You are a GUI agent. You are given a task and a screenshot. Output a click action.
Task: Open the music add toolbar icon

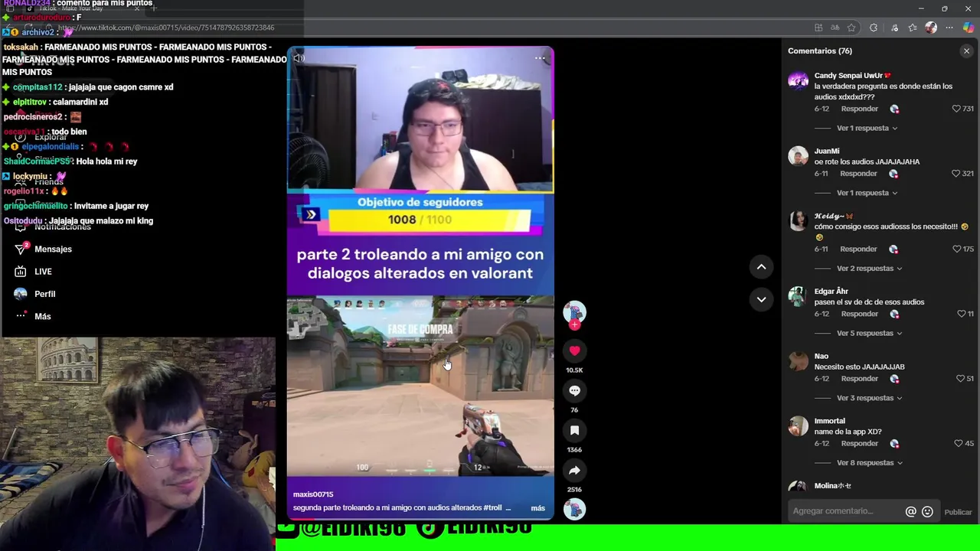[x=894, y=28]
